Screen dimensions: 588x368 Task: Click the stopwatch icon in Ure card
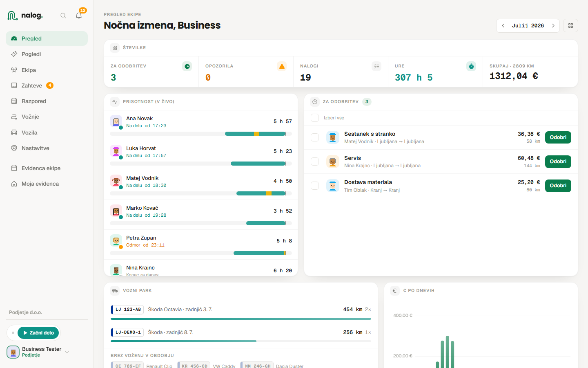point(471,66)
